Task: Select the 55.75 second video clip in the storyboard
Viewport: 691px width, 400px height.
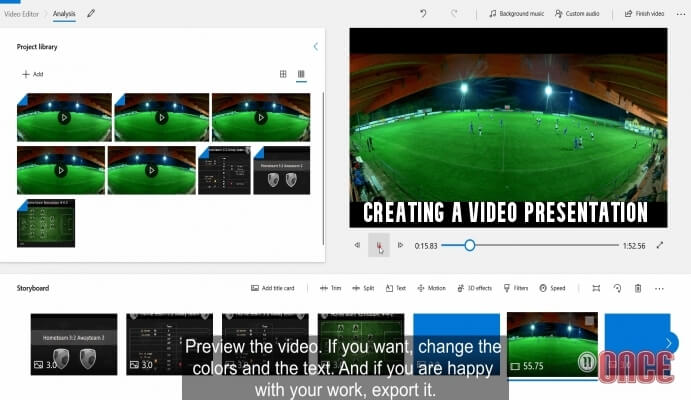Action: [552, 344]
